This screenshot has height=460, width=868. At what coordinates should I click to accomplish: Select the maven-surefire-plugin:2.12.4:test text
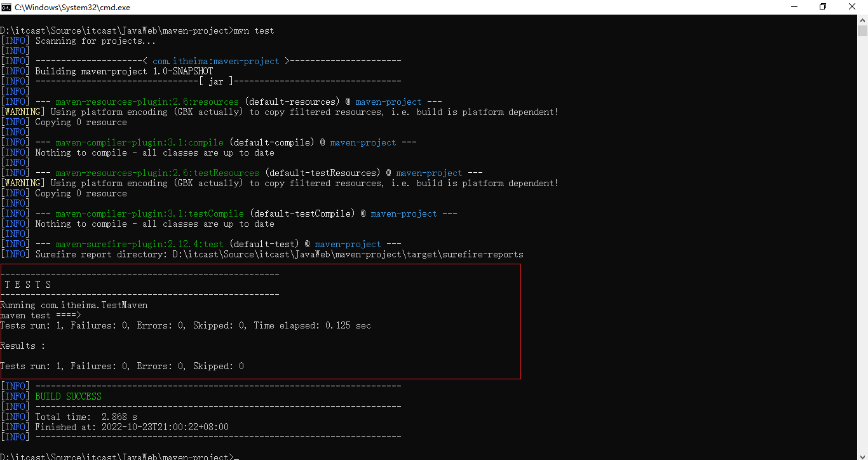point(139,244)
